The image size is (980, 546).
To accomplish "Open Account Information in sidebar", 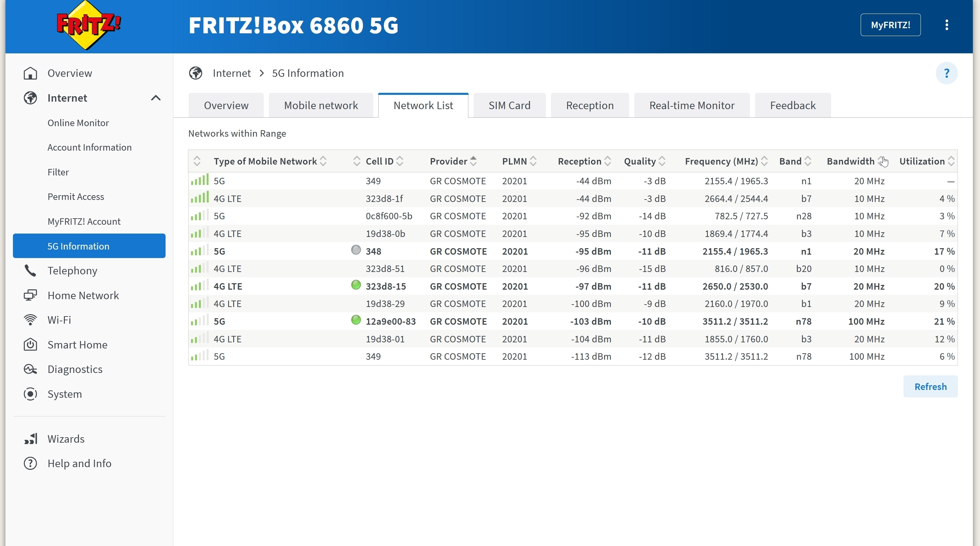I will (89, 147).
